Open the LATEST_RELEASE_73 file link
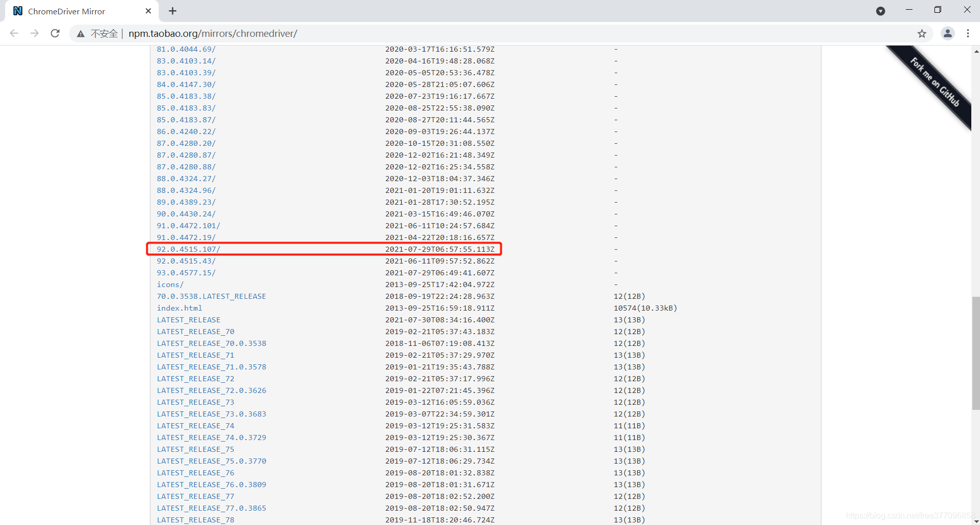Viewport: 980px width, 525px height. [195, 402]
